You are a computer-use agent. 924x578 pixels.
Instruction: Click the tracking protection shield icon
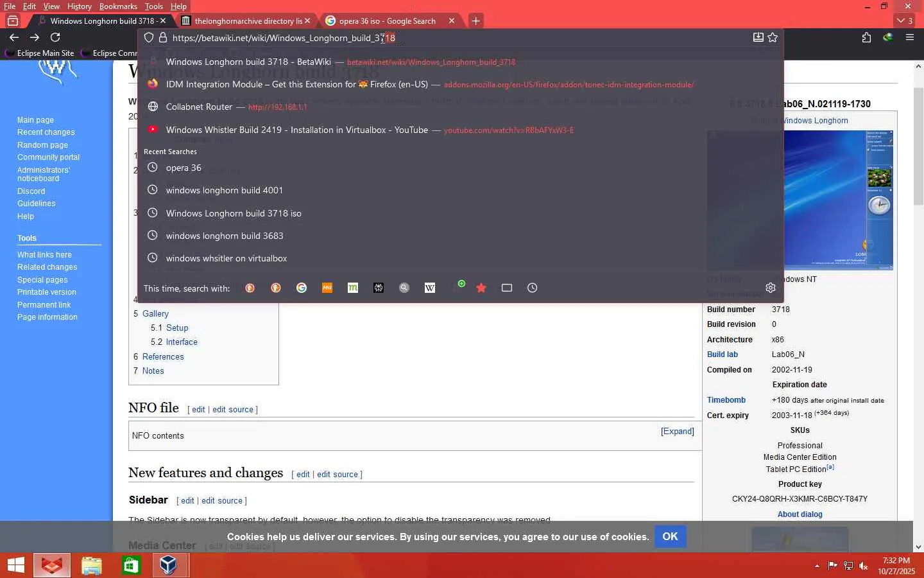(149, 38)
